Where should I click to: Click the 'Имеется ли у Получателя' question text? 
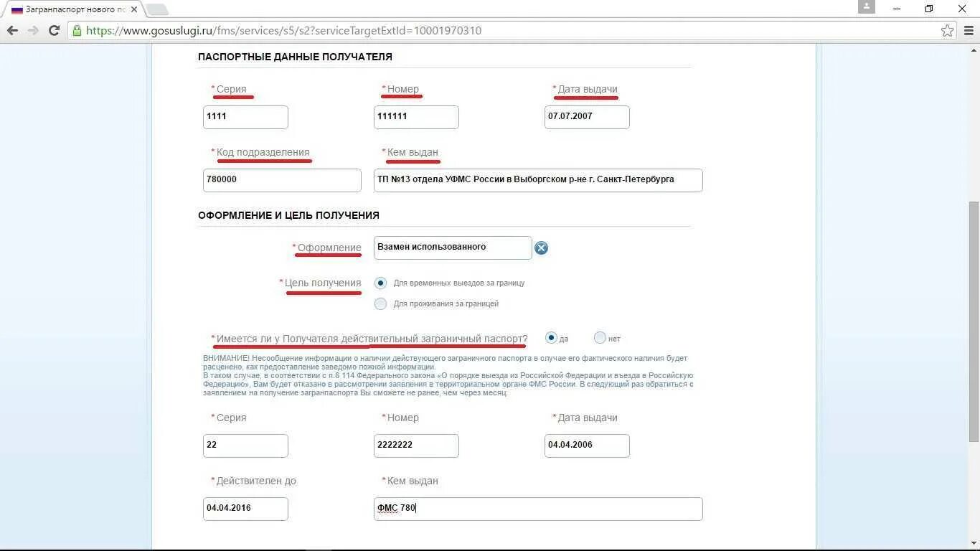coord(372,339)
